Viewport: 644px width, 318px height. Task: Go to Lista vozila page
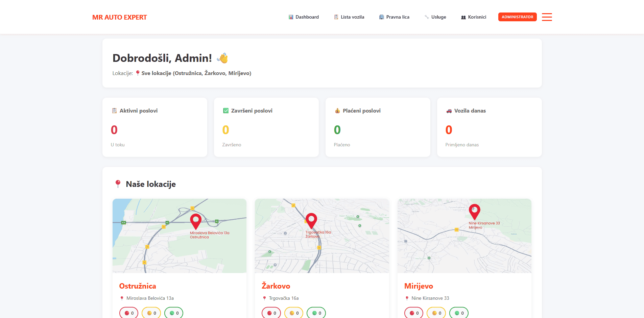[x=349, y=17]
